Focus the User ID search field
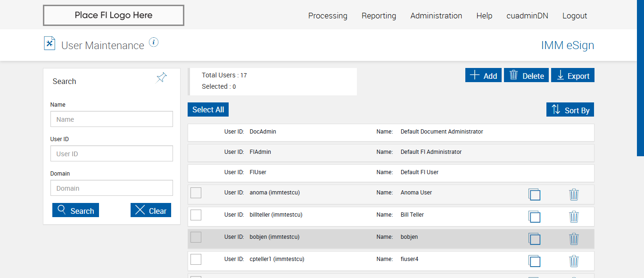This screenshot has height=278, width=644. [x=112, y=153]
